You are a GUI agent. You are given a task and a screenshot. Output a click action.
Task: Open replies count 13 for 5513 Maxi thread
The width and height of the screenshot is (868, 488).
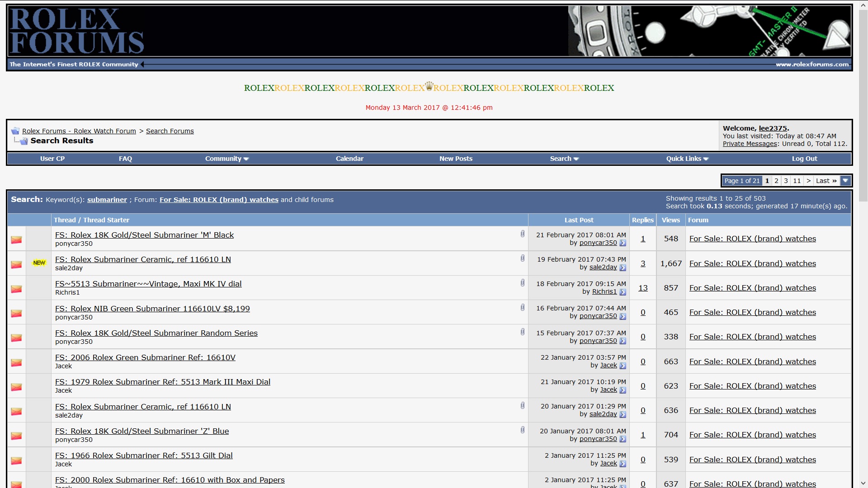tap(643, 288)
